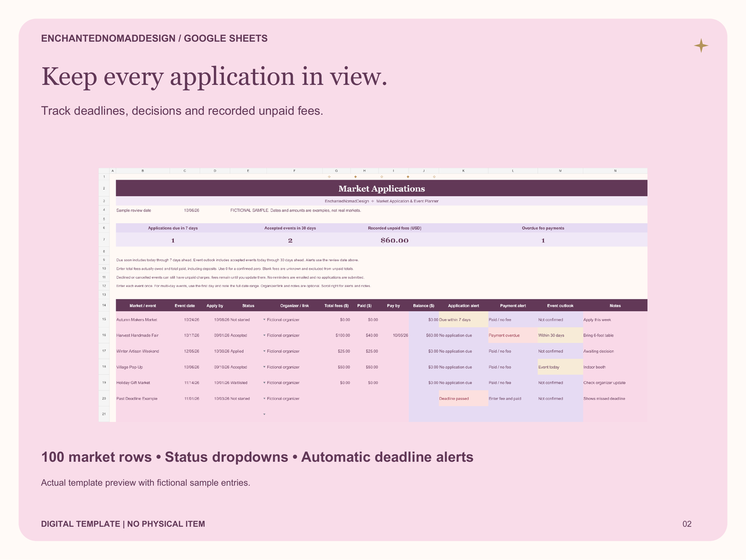
Task: Click the $60.00 unpaid fees total
Action: click(x=395, y=240)
